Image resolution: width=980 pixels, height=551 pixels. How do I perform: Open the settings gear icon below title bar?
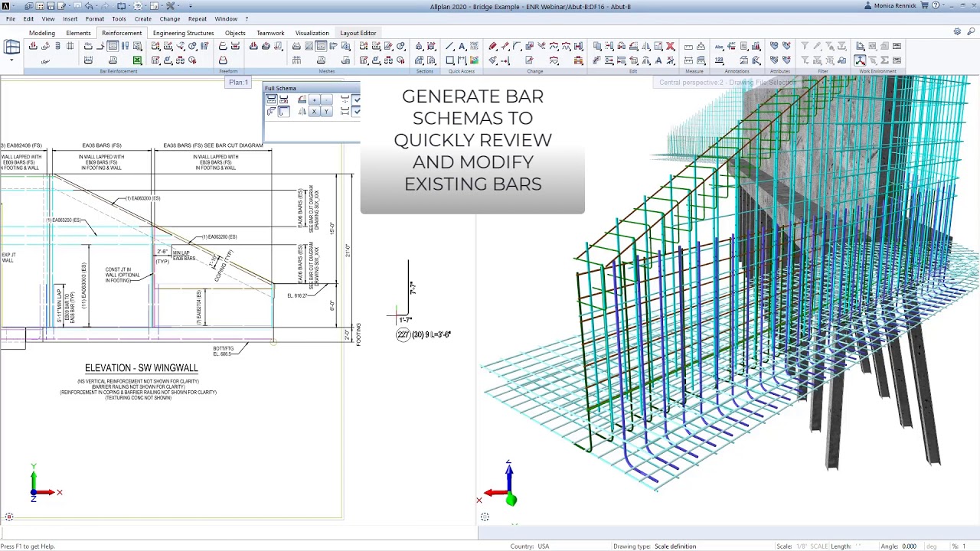click(x=957, y=32)
